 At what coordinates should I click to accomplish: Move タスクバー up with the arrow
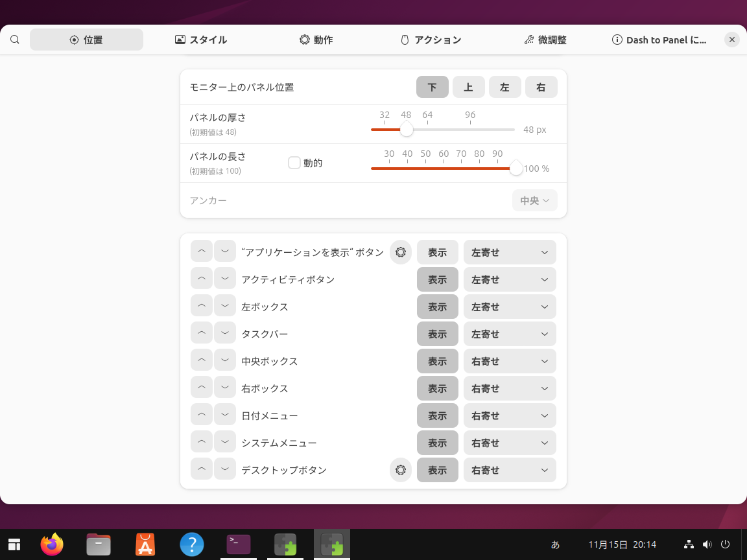pos(202,334)
